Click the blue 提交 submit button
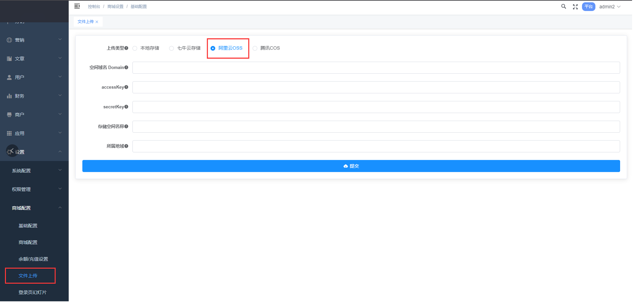The image size is (644, 302). (351, 166)
